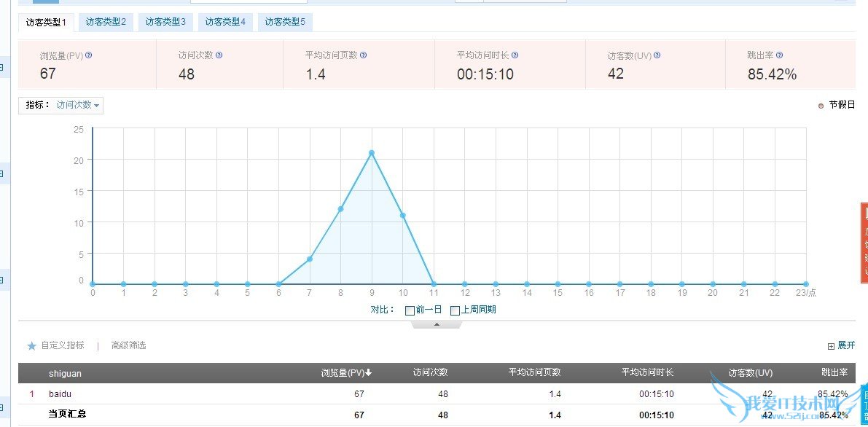Select the 访客类型5 tab
The image size is (868, 427).
(x=286, y=23)
